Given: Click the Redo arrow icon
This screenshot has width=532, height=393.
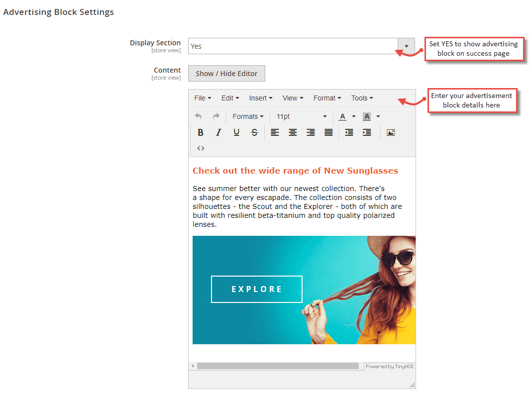Looking at the screenshot, I should 216,116.
